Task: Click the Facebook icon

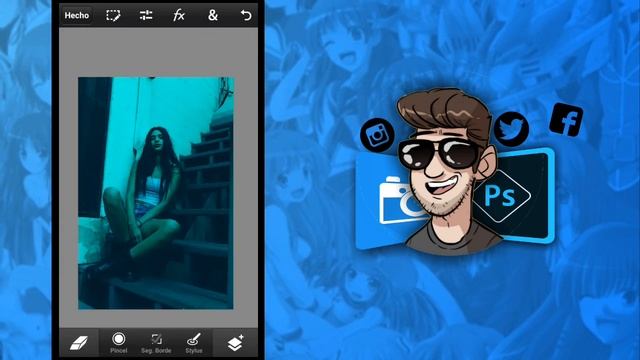Action: click(566, 120)
